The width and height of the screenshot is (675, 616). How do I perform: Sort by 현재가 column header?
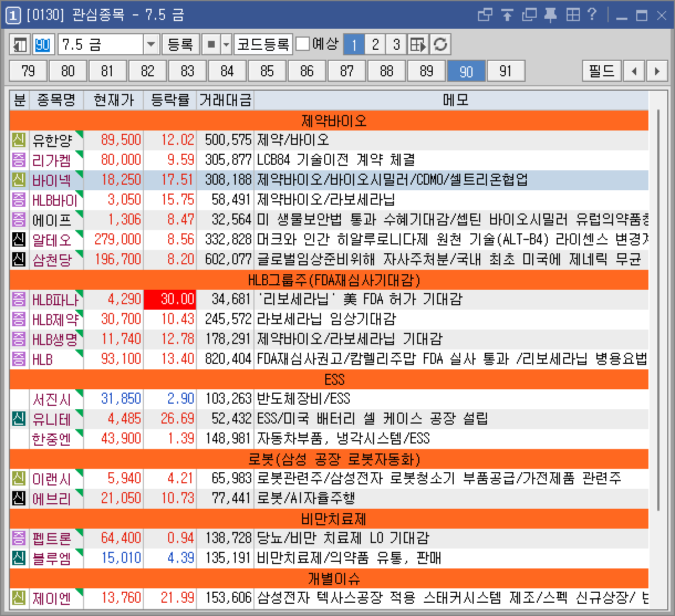[113, 100]
